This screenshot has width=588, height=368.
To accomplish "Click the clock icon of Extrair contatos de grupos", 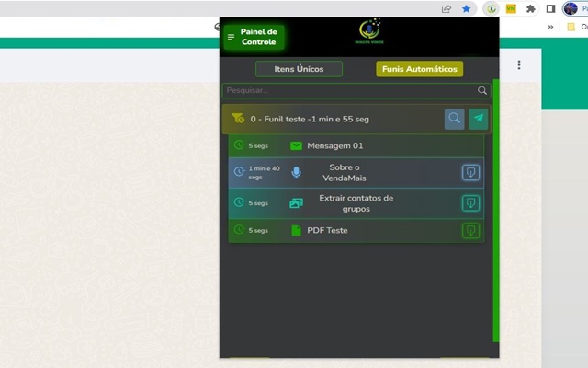I will pos(239,202).
